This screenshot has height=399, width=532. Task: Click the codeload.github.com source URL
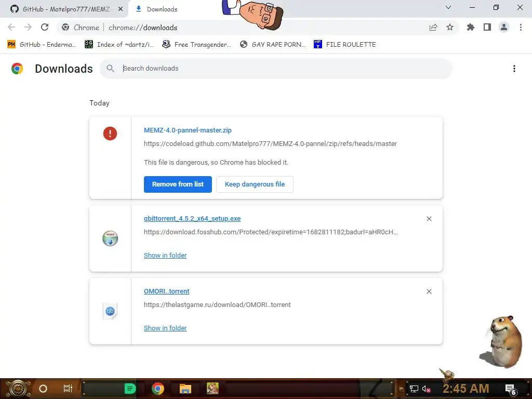[270, 144]
